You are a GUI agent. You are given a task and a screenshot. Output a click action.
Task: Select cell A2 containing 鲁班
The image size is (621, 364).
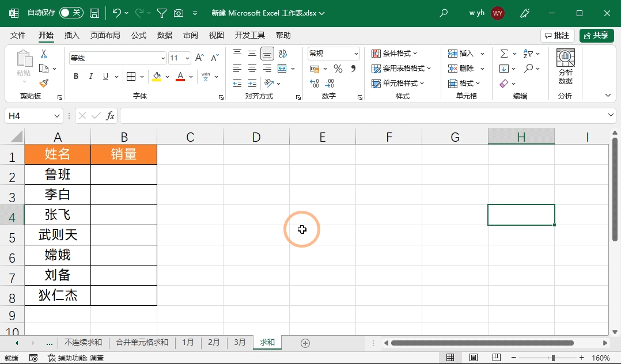(x=58, y=175)
